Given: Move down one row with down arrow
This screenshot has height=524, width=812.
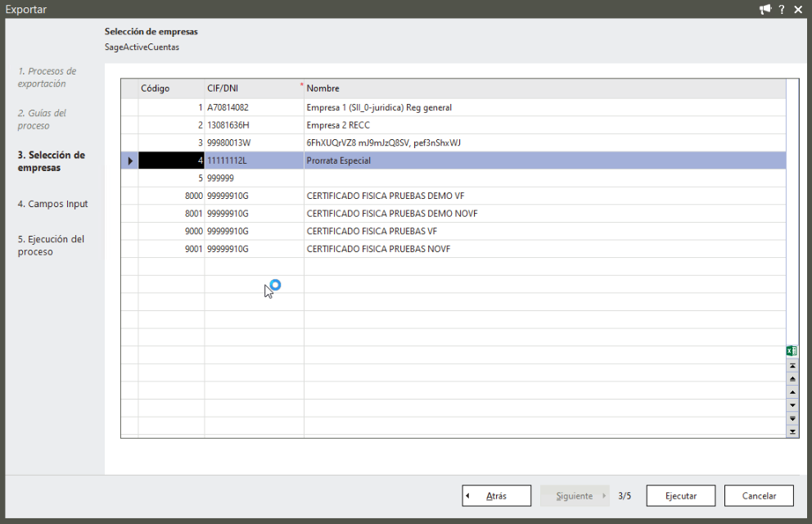Looking at the screenshot, I should (792, 404).
